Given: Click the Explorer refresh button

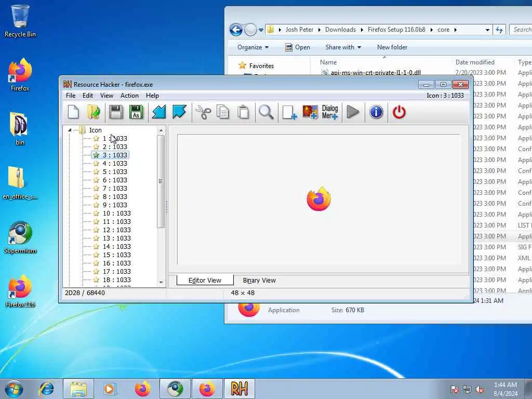Looking at the screenshot, I should 499,30.
